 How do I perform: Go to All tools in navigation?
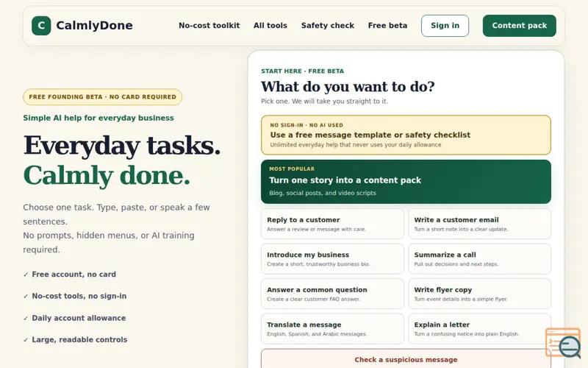click(x=270, y=26)
